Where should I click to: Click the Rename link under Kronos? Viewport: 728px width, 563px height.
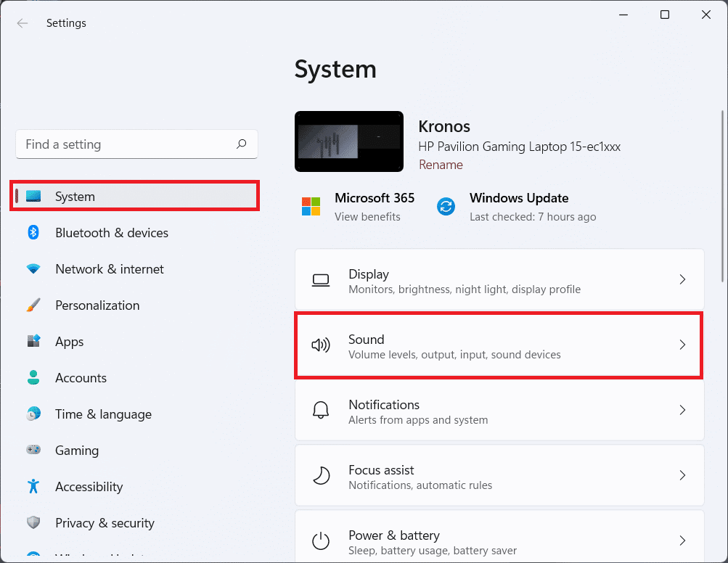[x=440, y=165]
